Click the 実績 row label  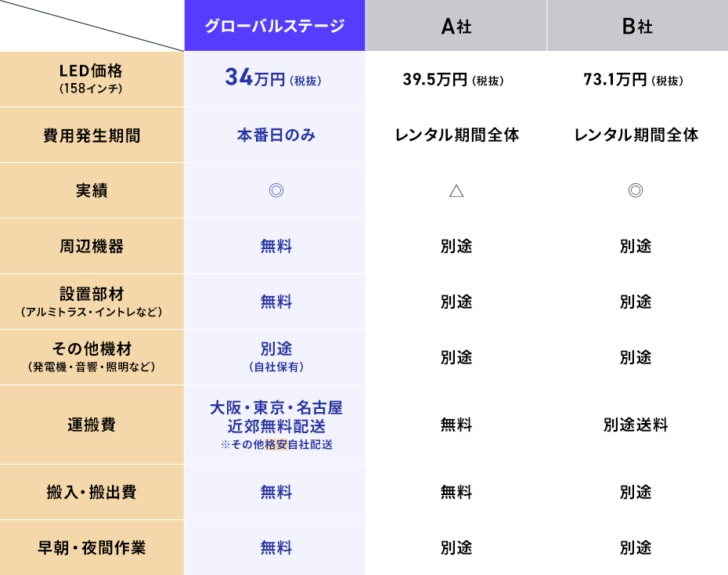[92, 190]
